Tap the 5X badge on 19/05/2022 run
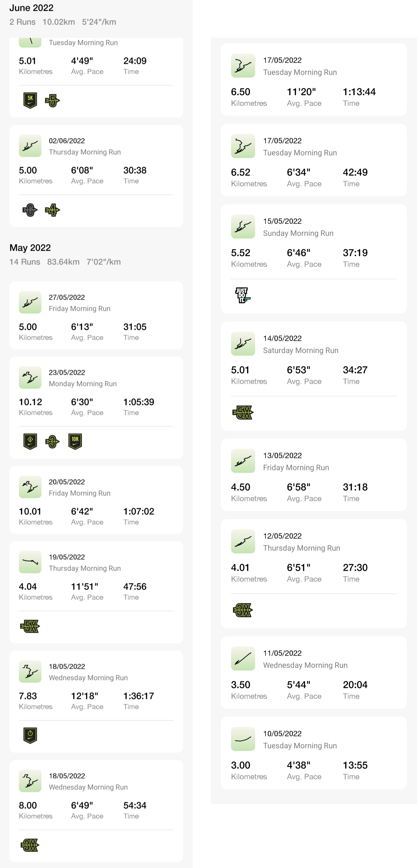 pyautogui.click(x=30, y=626)
